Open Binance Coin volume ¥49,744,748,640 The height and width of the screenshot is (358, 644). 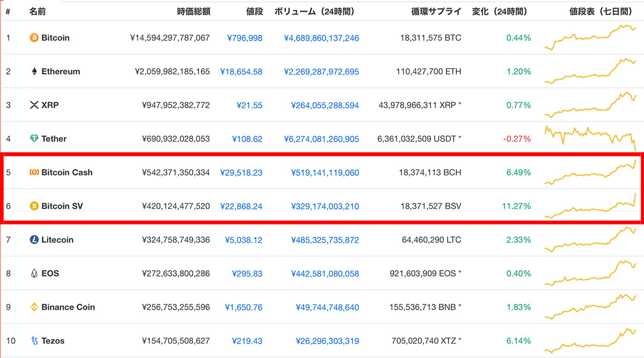(x=327, y=307)
